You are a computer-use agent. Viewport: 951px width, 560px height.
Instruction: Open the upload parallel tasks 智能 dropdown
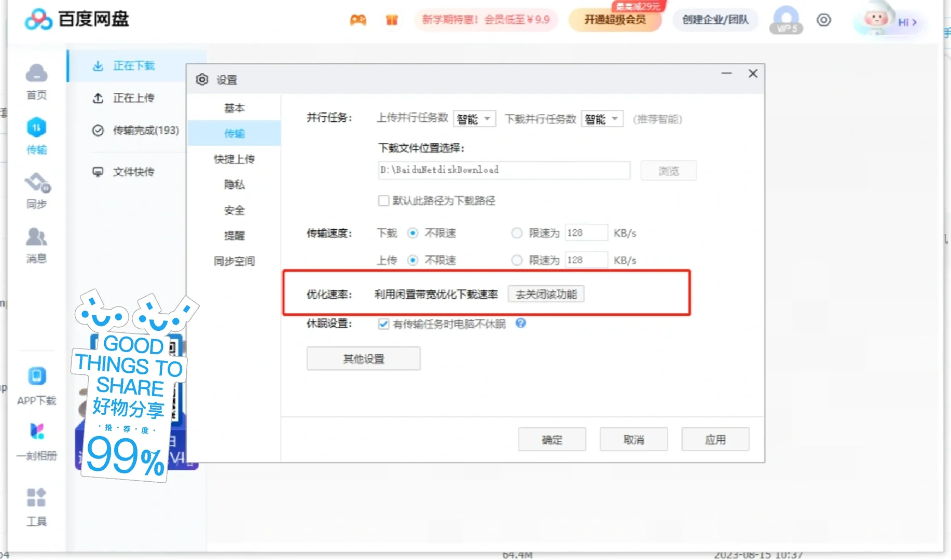474,119
